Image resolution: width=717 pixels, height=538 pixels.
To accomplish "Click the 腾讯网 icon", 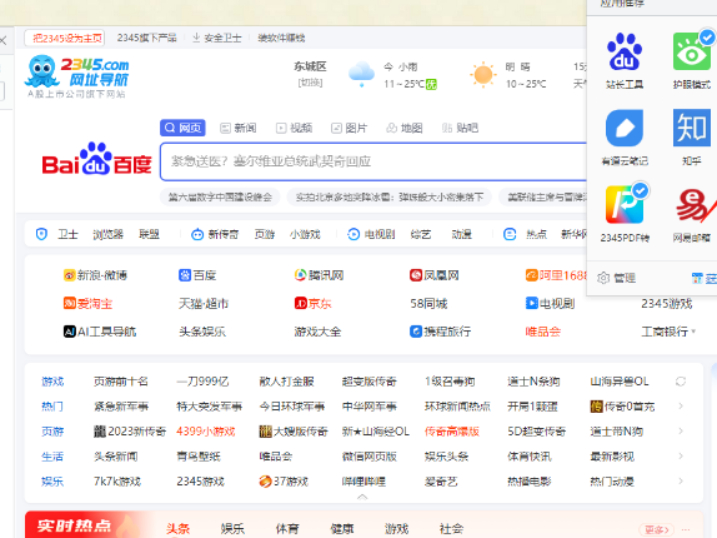I will click(x=300, y=275).
